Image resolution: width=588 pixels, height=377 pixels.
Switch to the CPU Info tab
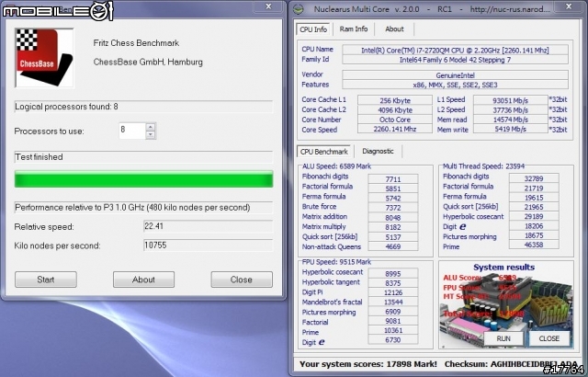(313, 29)
